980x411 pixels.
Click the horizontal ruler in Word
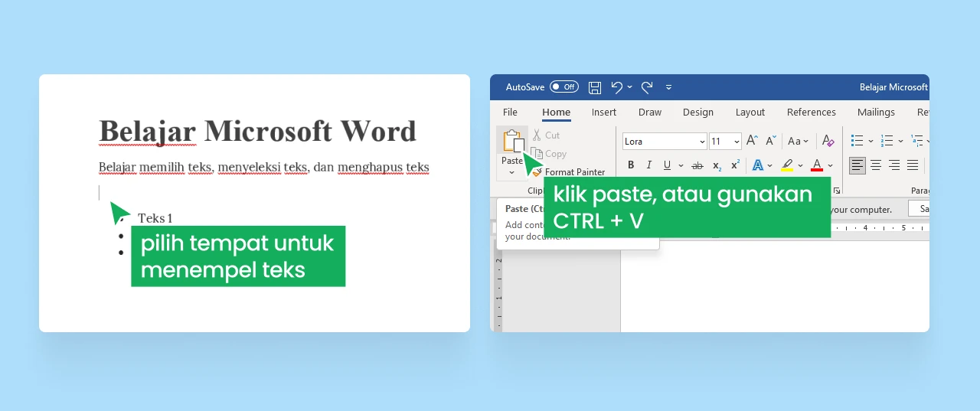(880, 228)
